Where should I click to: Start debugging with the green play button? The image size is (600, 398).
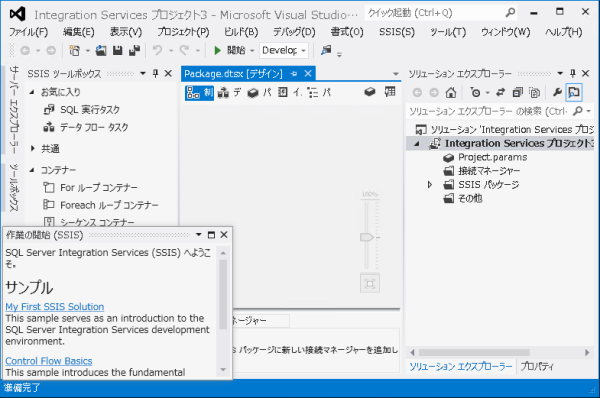click(x=217, y=51)
